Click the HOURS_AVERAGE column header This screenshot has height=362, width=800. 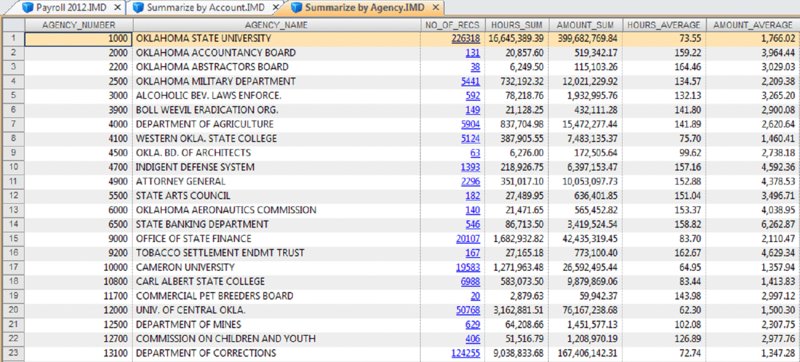pos(664,25)
